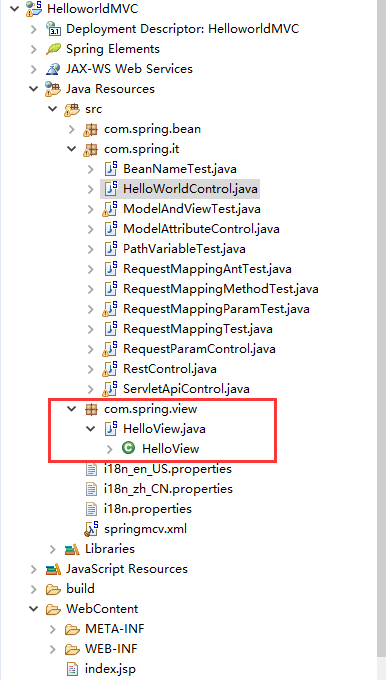The image size is (386, 680).
Task: Select the Spring Elements label
Action: (x=113, y=49)
